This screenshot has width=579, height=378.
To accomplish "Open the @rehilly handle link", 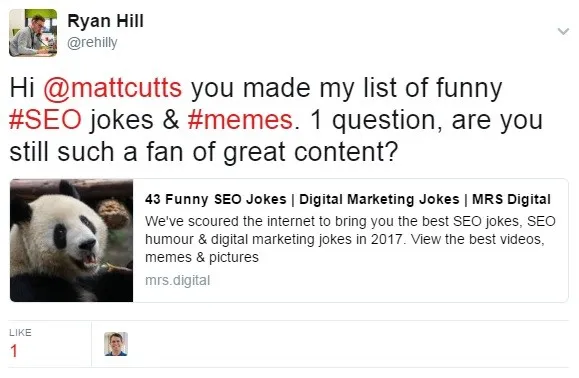I will tap(92, 42).
